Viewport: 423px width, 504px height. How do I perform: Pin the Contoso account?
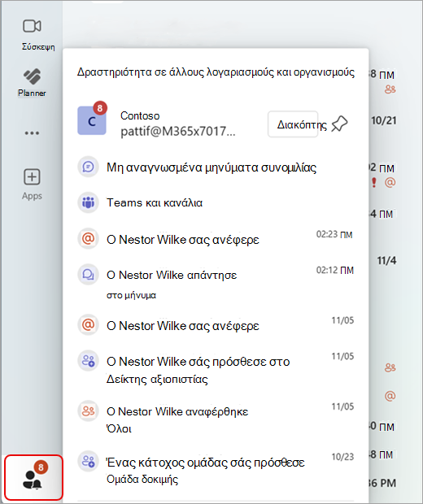340,124
